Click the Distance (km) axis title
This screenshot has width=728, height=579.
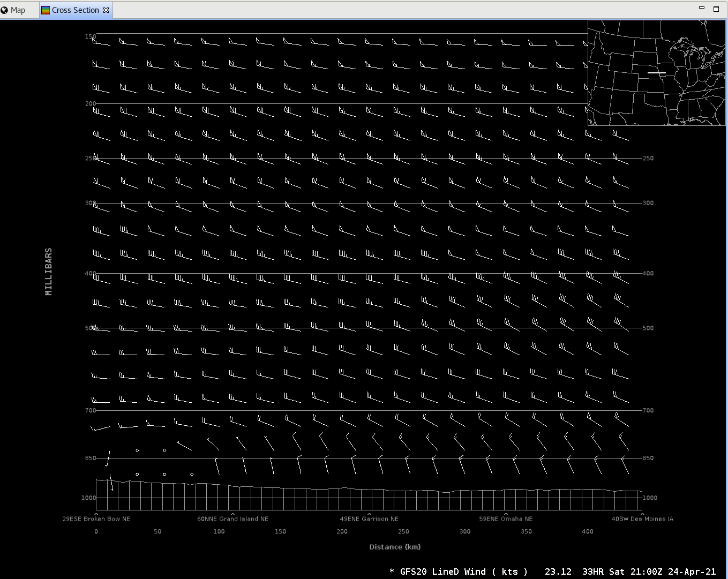pos(395,547)
